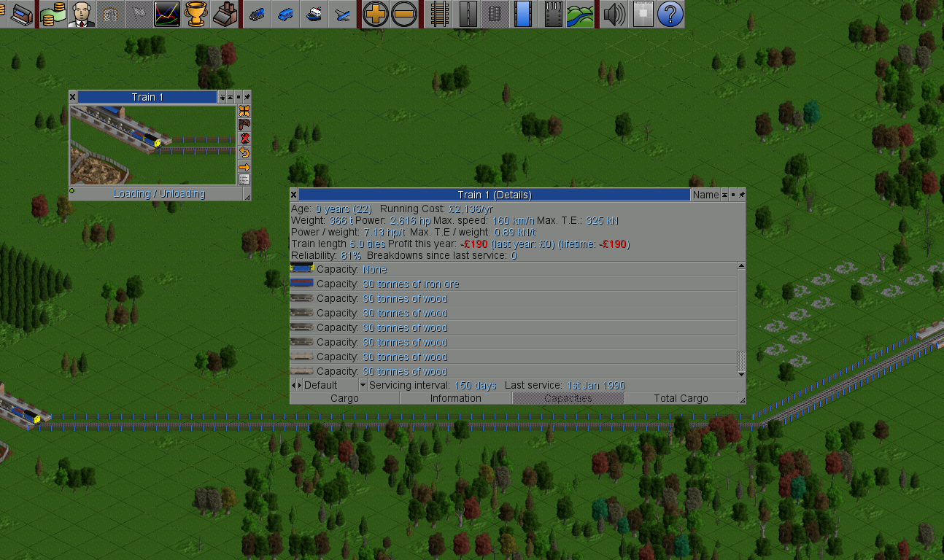Open the company league trophy icon
The image size is (944, 560).
point(196,14)
